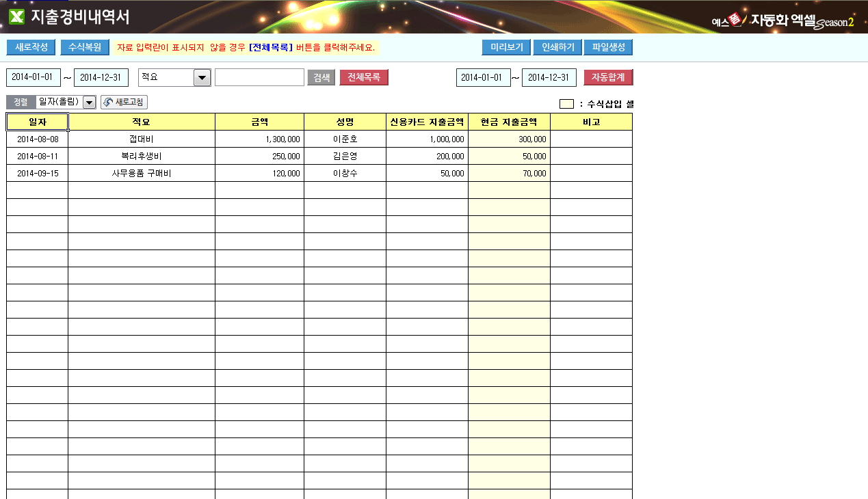The height and width of the screenshot is (499, 868).
Task: Click the green Excel icon in title
Action: [16, 17]
